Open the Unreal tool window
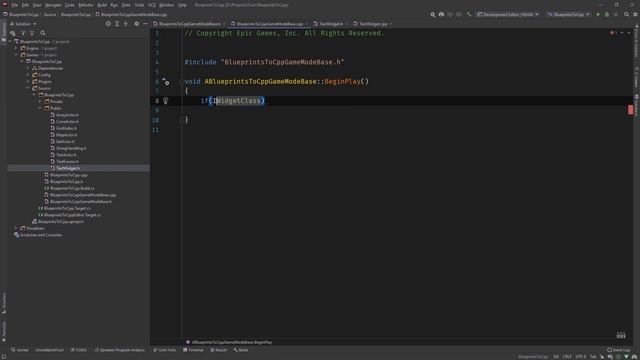Viewport: 640px width, 360px height. pyautogui.click(x=20, y=350)
